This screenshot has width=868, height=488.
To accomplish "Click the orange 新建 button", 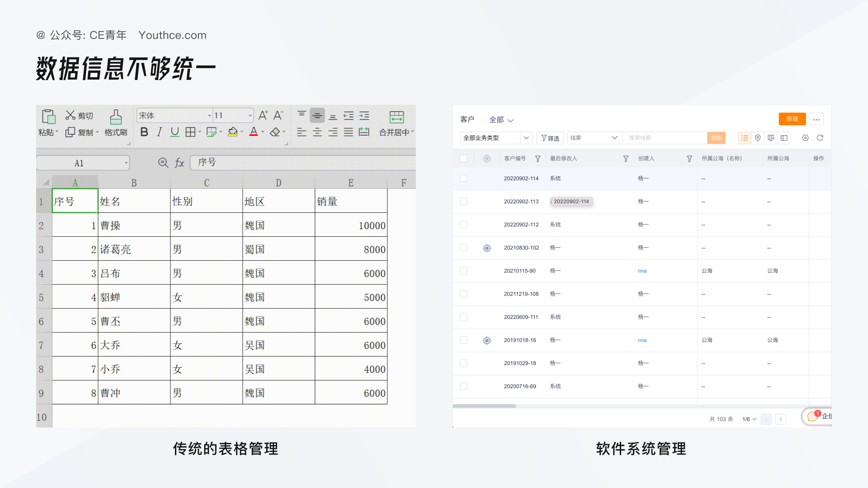I will pyautogui.click(x=792, y=119).
